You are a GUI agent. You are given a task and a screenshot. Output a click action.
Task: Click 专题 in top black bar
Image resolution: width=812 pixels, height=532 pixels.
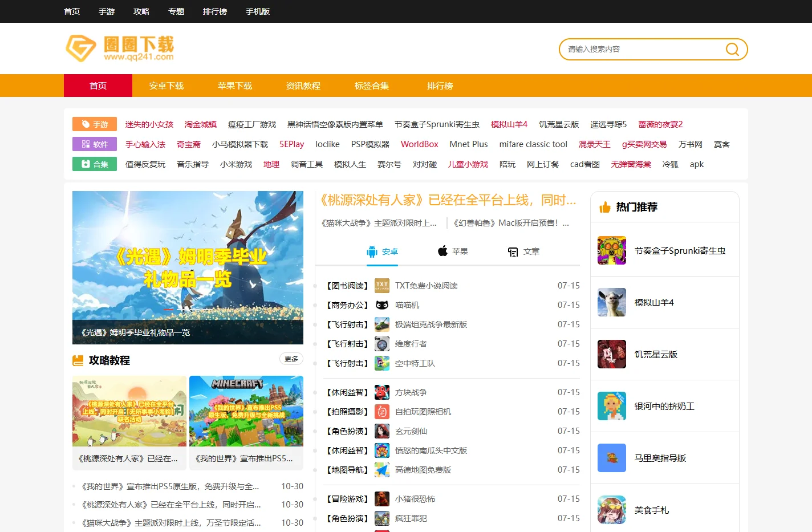[x=176, y=11]
